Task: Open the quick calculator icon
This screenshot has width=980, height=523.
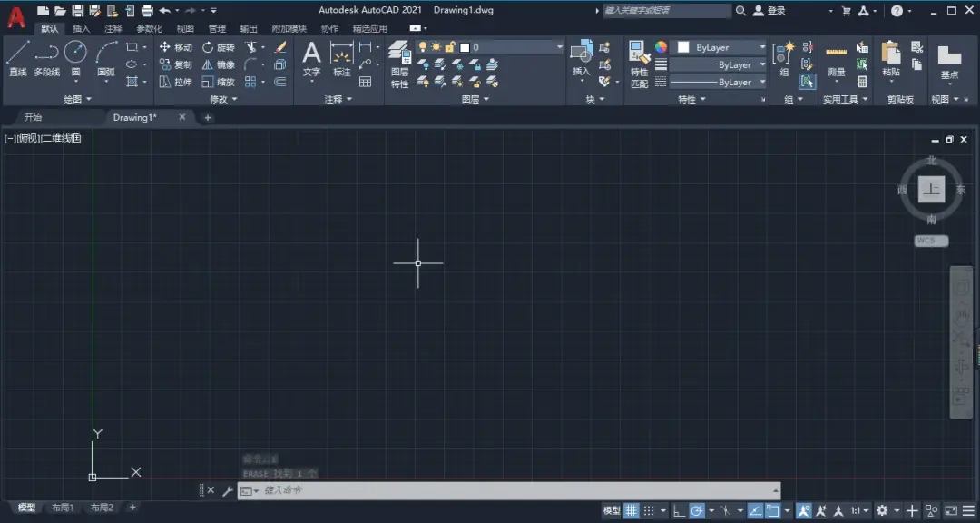Action: [863, 82]
